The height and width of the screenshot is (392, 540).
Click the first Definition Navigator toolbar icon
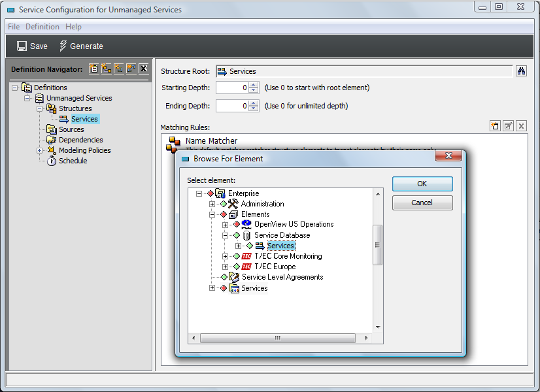[93, 69]
